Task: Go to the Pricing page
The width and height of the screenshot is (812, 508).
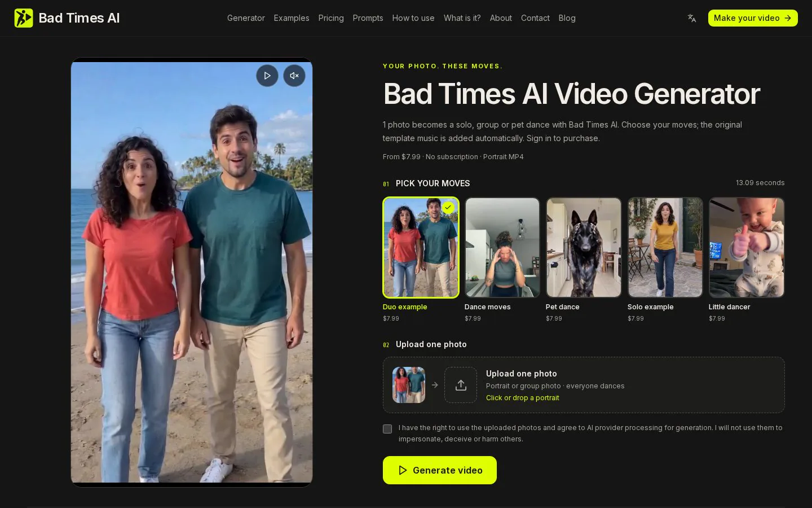Action: coord(331,18)
